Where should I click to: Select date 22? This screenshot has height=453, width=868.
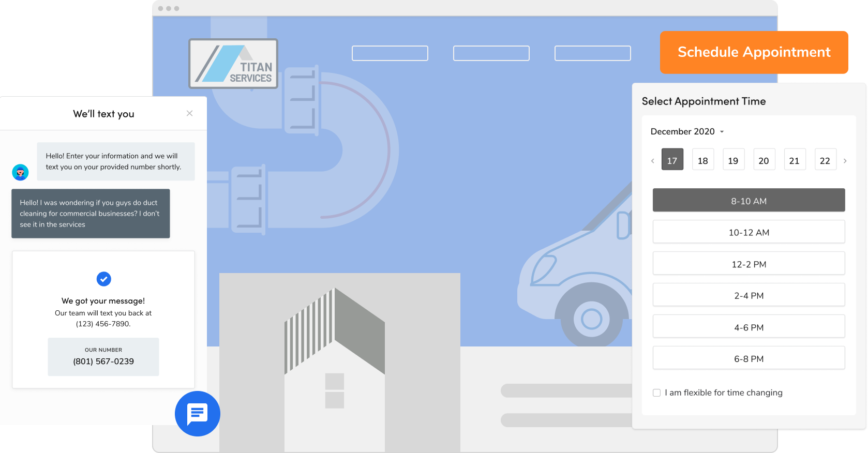[x=825, y=160]
